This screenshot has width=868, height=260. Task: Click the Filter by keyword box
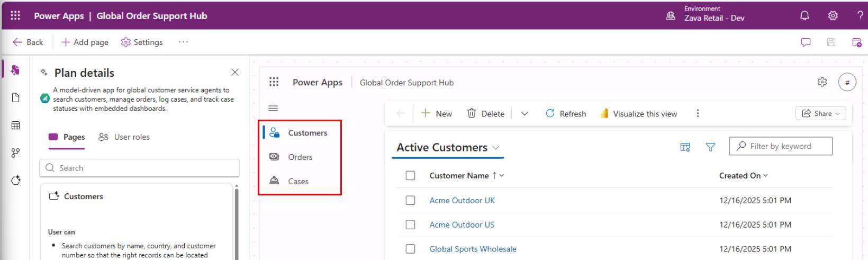tap(781, 146)
